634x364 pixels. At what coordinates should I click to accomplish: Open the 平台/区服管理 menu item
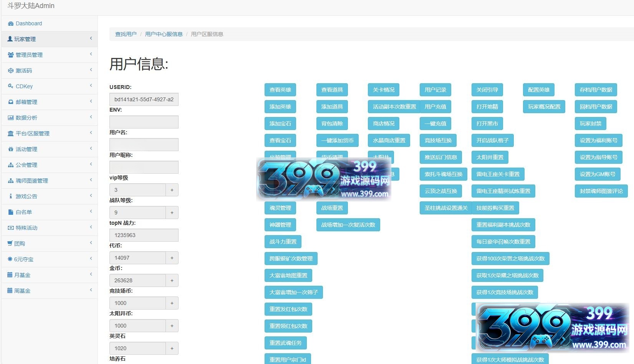[x=50, y=133]
